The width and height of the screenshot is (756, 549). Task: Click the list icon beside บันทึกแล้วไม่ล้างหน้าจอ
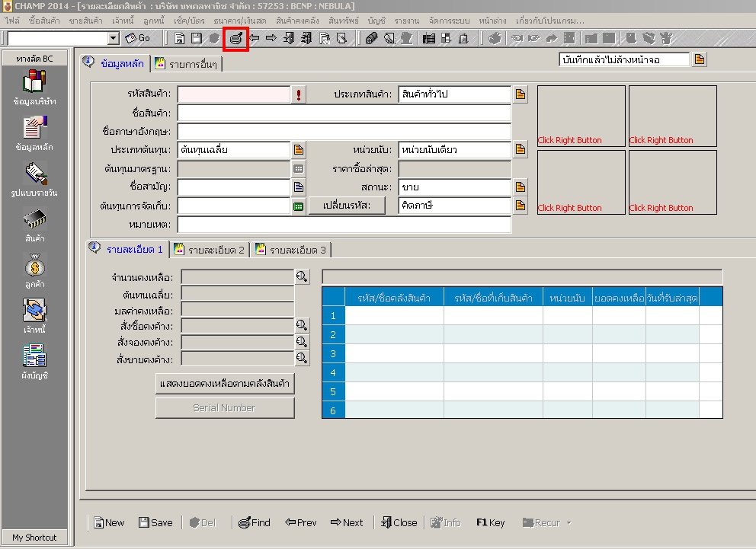(x=699, y=59)
